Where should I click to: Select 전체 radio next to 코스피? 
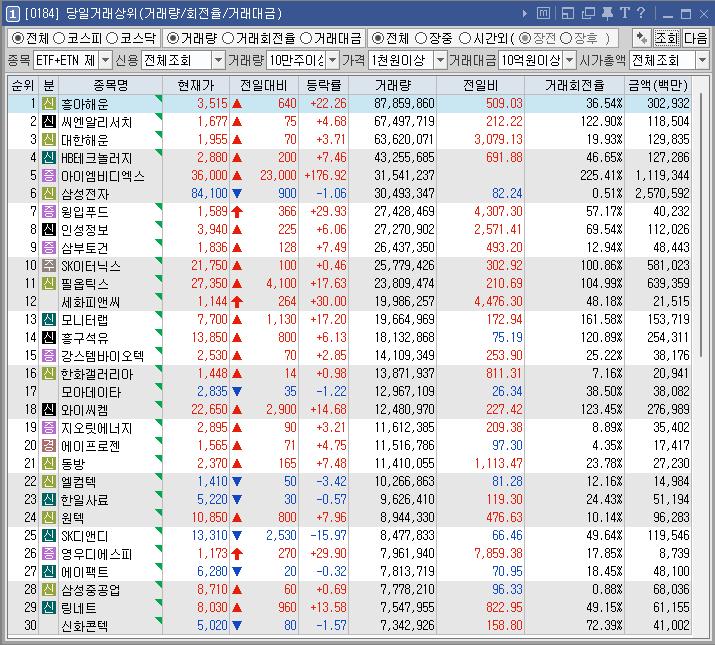point(17,38)
